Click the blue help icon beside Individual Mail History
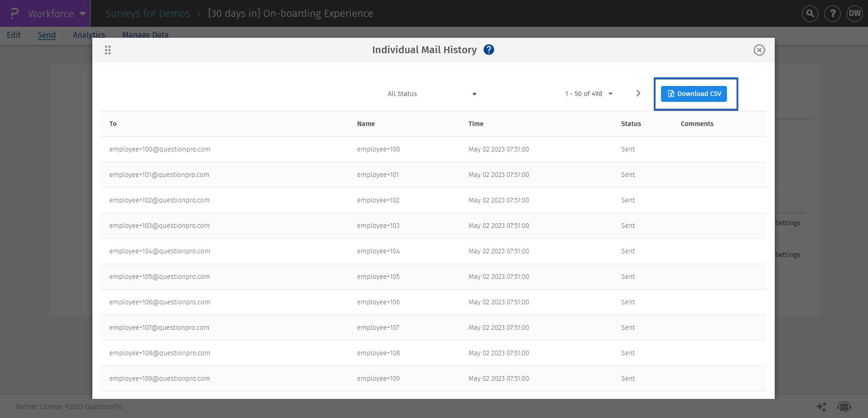The width and height of the screenshot is (868, 418). [x=489, y=50]
